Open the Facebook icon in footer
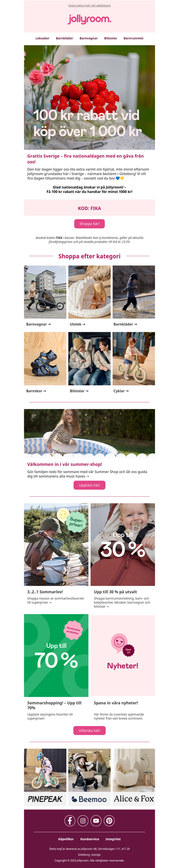Viewport: 179px width, 868px height. [70, 821]
